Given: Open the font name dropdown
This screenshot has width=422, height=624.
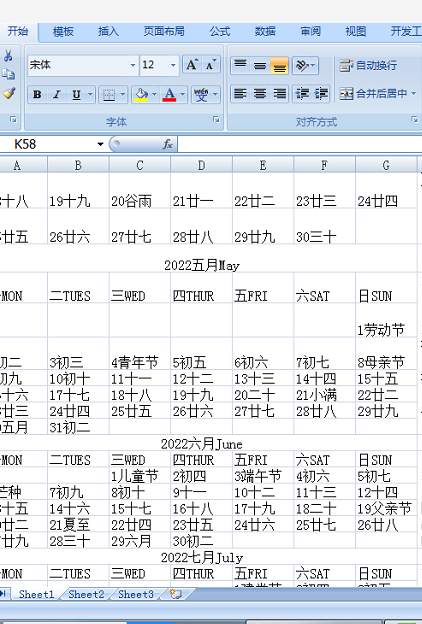Looking at the screenshot, I should pyautogui.click(x=133, y=64).
